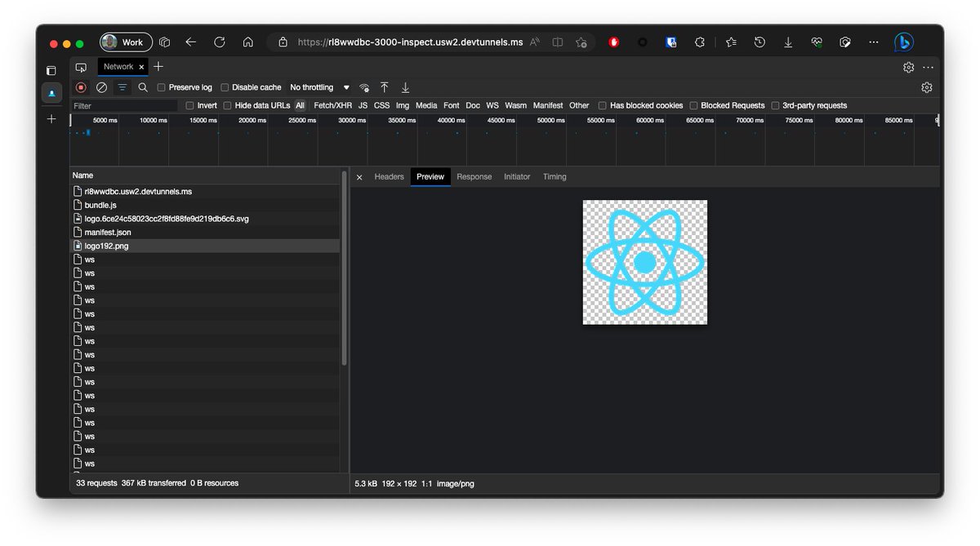980x546 pixels.
Task: Open the Downloads icon
Action: coord(788,42)
